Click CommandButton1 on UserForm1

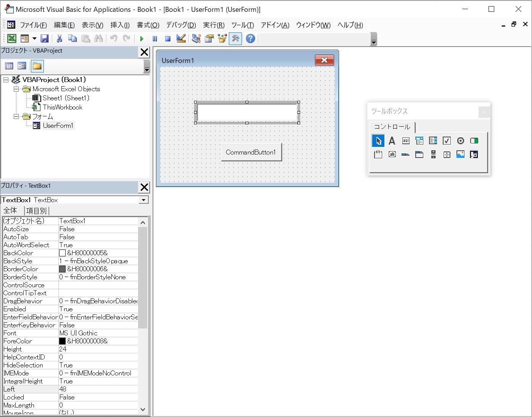click(x=251, y=152)
